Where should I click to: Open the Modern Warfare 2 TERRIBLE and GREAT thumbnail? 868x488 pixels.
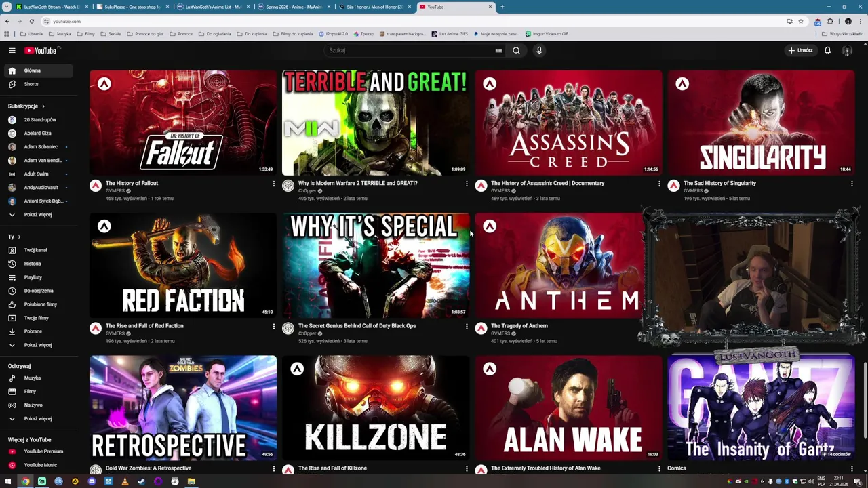click(x=376, y=123)
